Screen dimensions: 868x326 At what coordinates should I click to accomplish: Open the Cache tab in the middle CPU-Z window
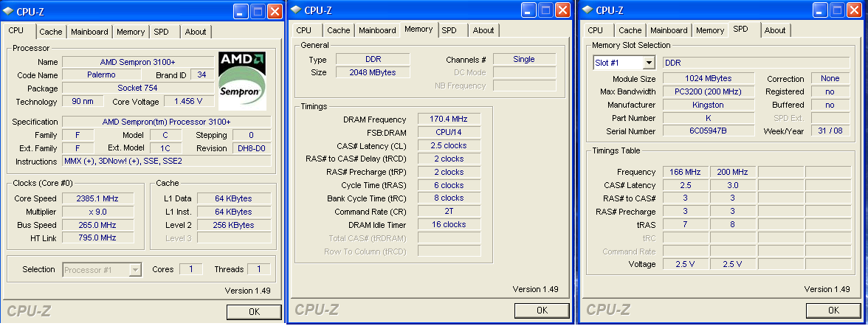(339, 30)
